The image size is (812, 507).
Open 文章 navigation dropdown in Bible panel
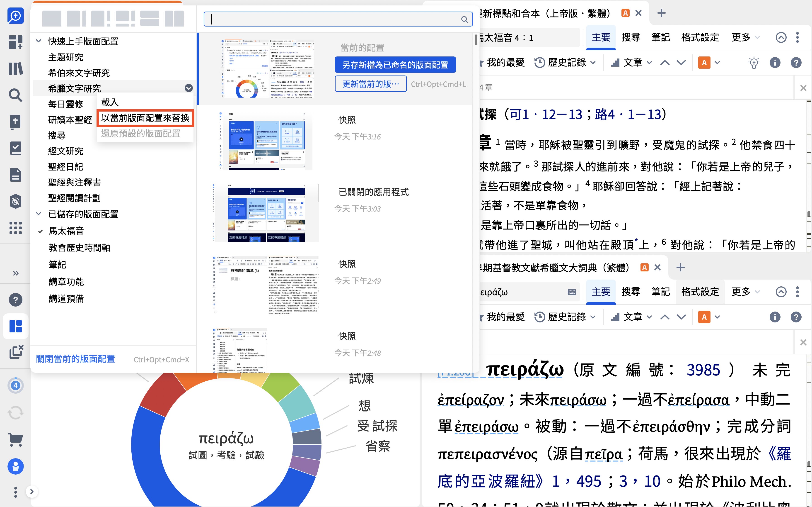pos(631,63)
